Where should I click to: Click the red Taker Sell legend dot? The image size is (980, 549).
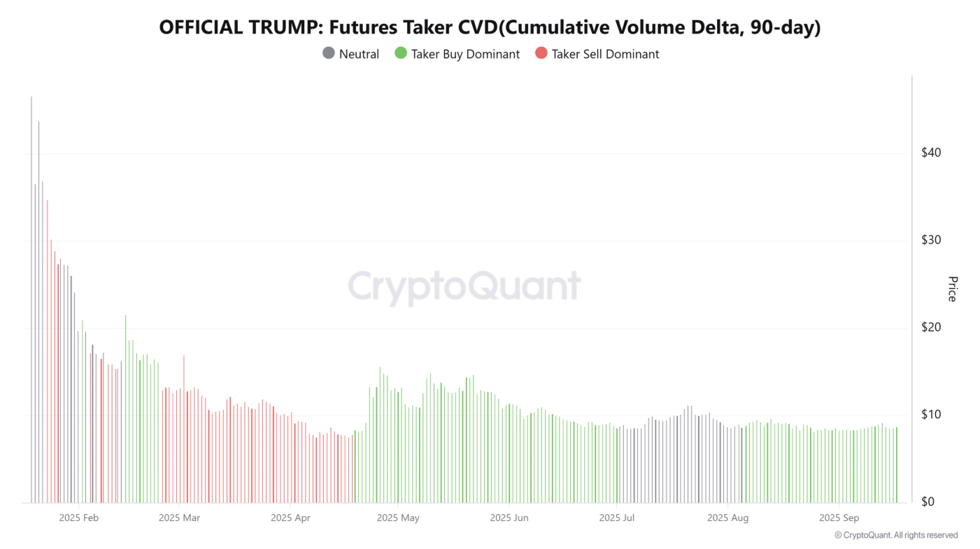[541, 54]
